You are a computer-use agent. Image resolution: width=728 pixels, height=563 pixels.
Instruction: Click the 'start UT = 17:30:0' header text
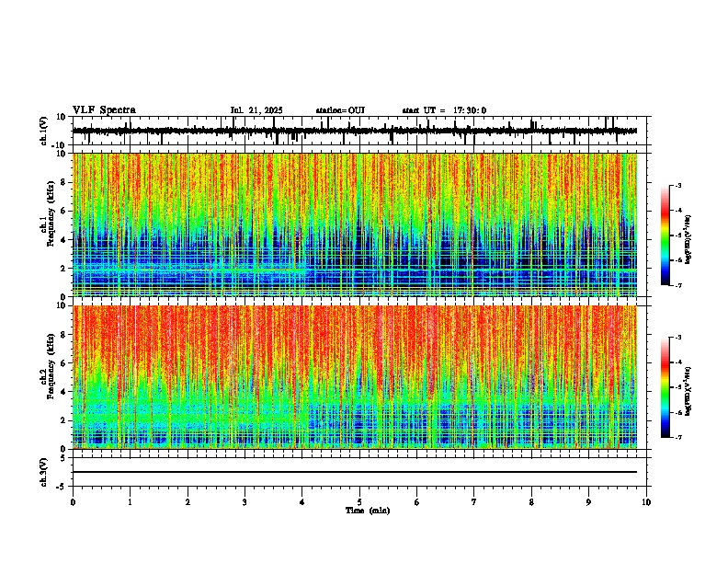(444, 110)
